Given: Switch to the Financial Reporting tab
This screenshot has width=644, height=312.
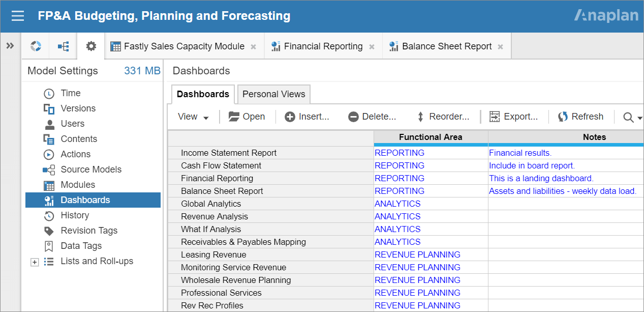Looking at the screenshot, I should (x=323, y=46).
